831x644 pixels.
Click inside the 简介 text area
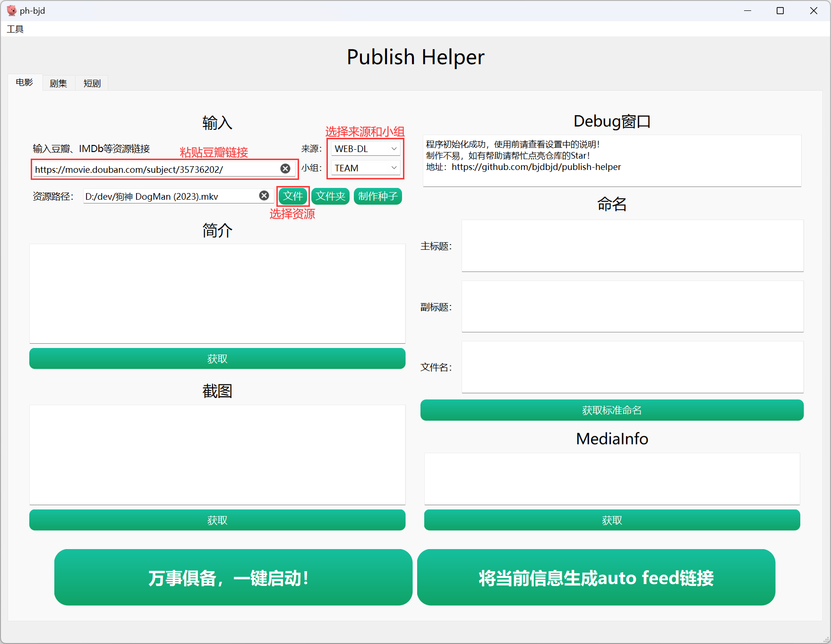pos(217,294)
